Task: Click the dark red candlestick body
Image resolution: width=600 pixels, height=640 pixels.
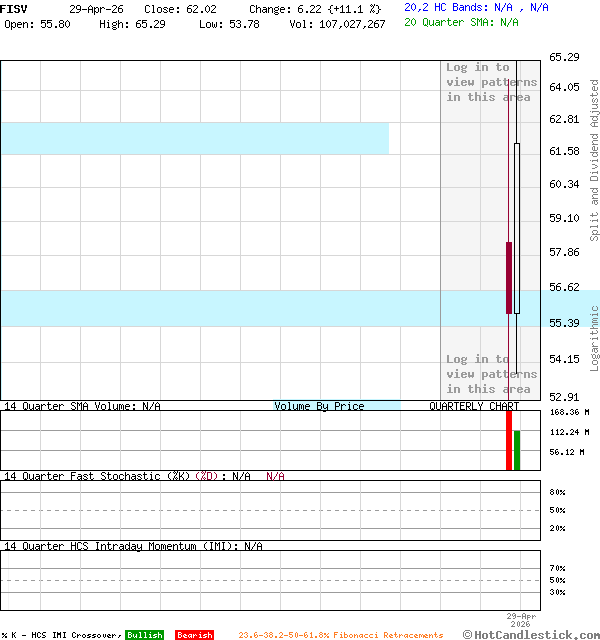Action: coord(509,277)
